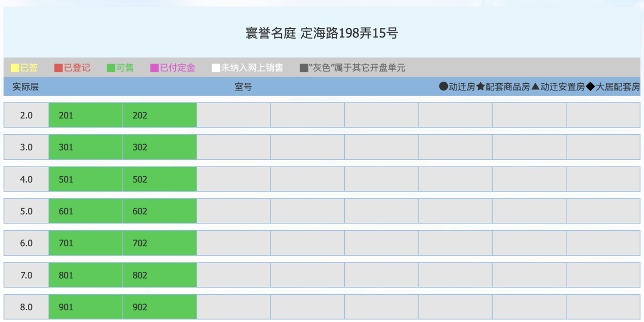Select available room 202
Image resolution: width=644 pixels, height=322 pixels.
(159, 115)
